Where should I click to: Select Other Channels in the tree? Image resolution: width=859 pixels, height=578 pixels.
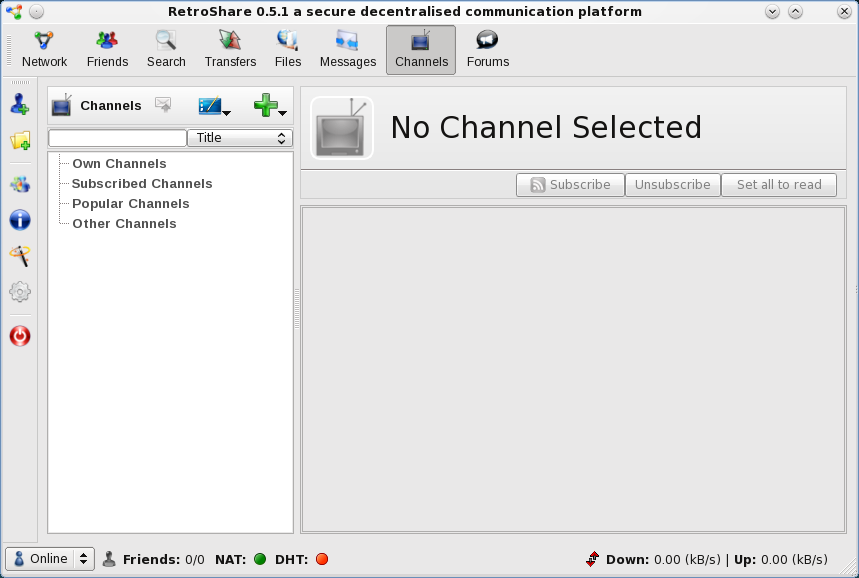point(124,224)
